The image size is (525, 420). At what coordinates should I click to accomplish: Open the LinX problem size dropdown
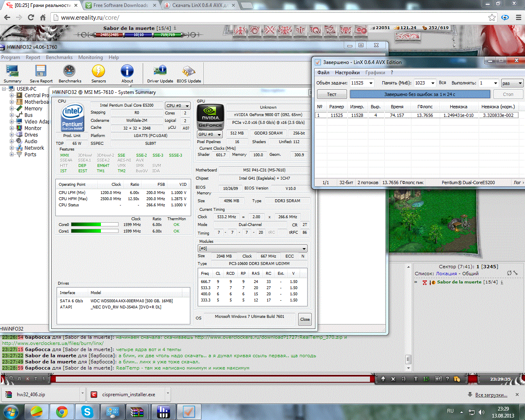click(371, 83)
